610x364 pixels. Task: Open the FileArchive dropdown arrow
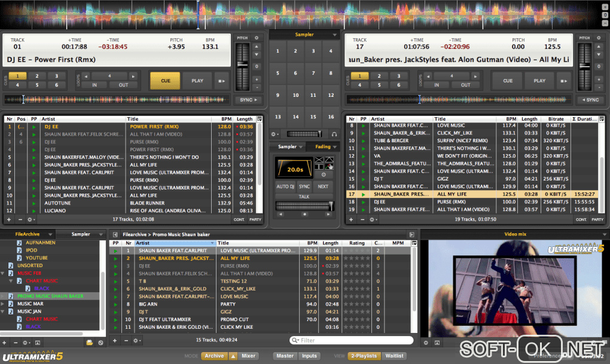[x=50, y=234]
